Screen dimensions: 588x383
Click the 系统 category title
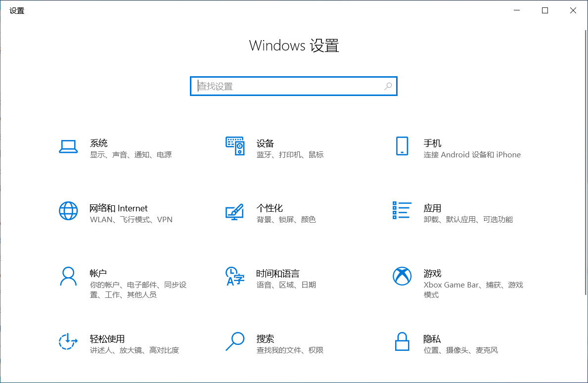[x=98, y=143]
